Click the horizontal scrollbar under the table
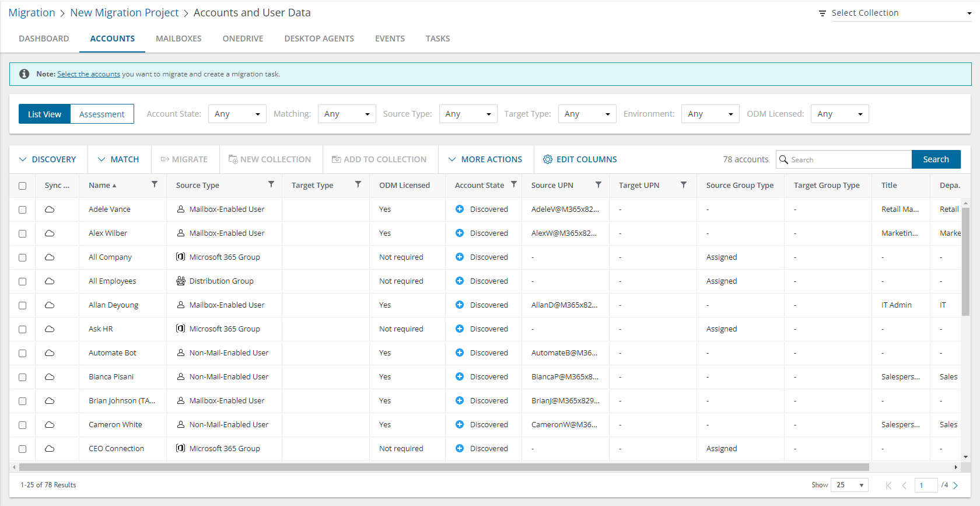This screenshot has height=506, width=980. (x=443, y=467)
